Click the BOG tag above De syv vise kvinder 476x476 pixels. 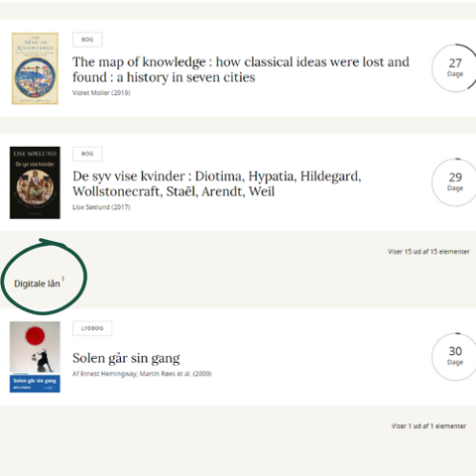(x=87, y=154)
